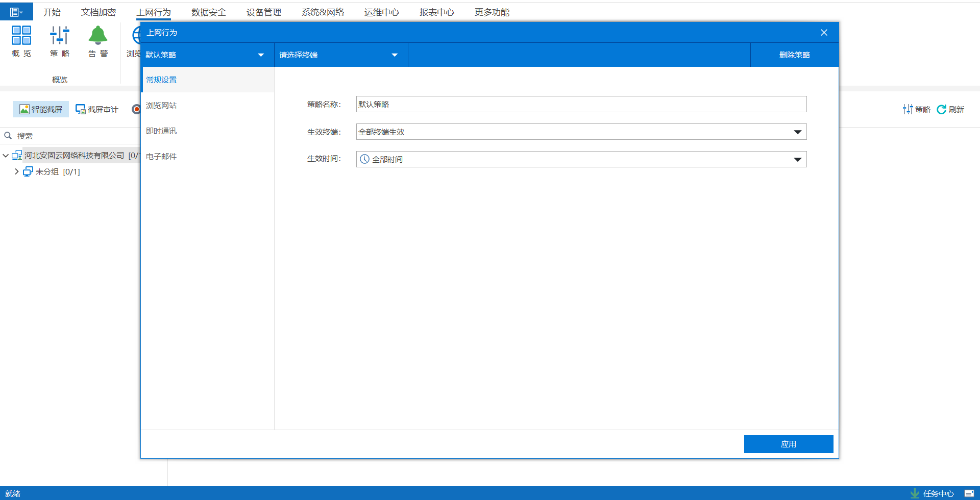Click the 策略名称 text field
Viewport: 980px width, 500px height.
(581, 105)
